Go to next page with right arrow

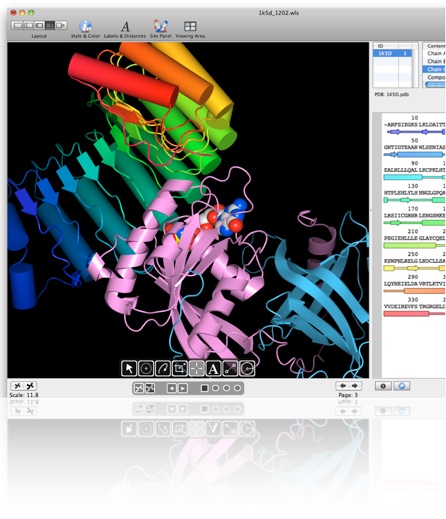(355, 386)
